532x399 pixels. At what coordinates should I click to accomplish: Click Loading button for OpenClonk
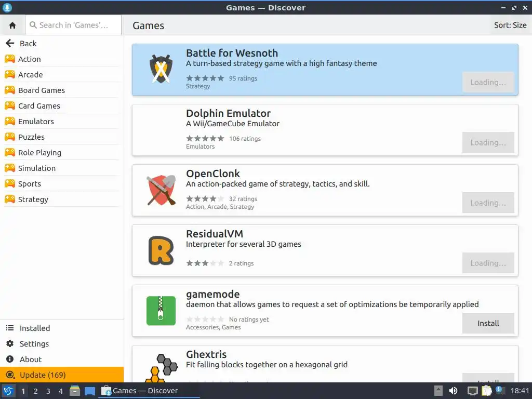click(488, 203)
